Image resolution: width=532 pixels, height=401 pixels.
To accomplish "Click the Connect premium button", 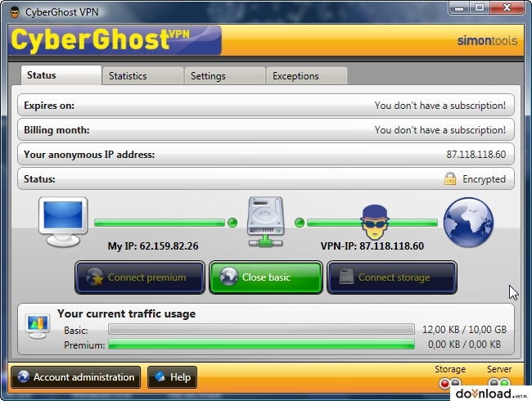I will point(140,277).
